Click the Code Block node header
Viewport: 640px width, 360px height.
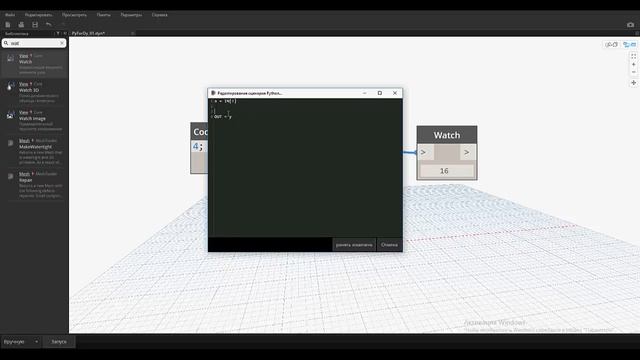tap(200, 132)
